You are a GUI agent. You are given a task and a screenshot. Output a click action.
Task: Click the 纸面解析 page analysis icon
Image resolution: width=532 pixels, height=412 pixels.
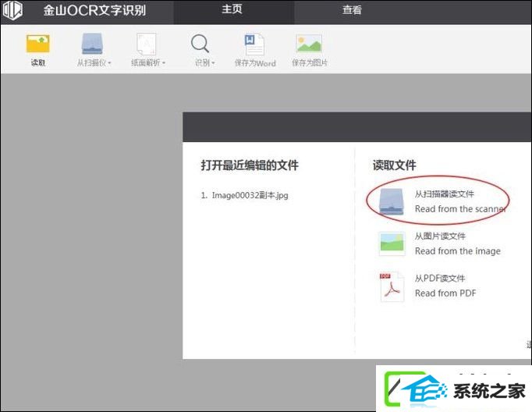coord(146,44)
